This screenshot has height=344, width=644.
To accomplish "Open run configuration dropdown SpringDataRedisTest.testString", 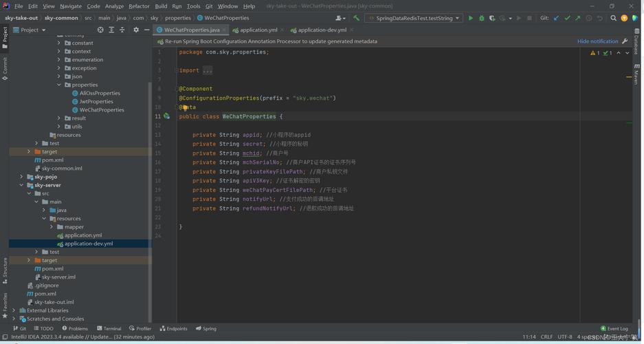I will [x=414, y=18].
